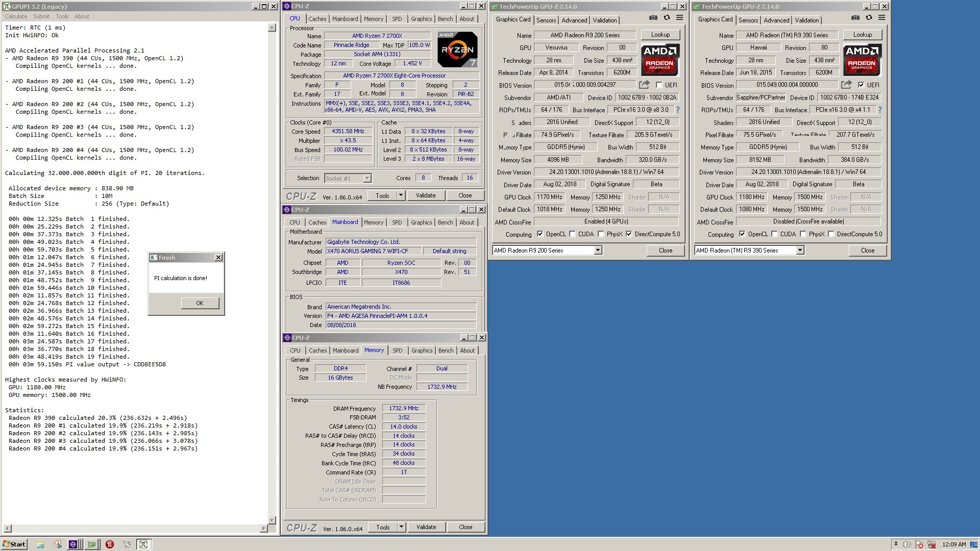Click the Close button in the R9 390 GPU-Z window
This screenshot has height=551, width=980.
[868, 251]
